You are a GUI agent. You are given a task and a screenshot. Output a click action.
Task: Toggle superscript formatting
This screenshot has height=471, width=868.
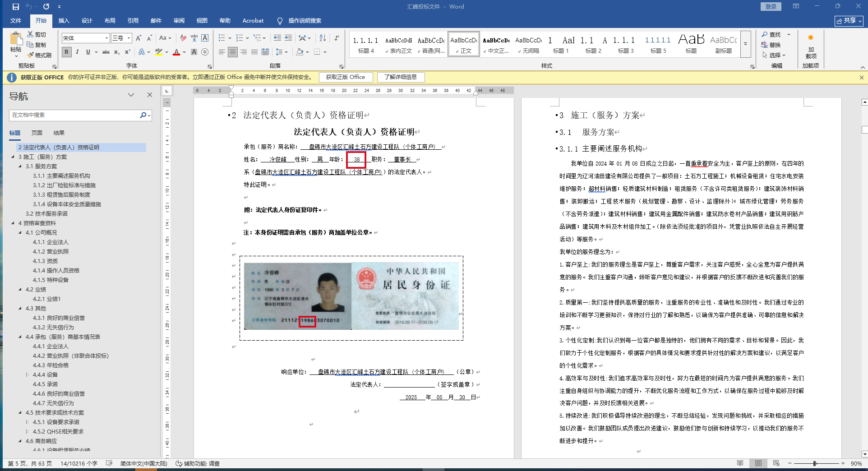tap(128, 52)
